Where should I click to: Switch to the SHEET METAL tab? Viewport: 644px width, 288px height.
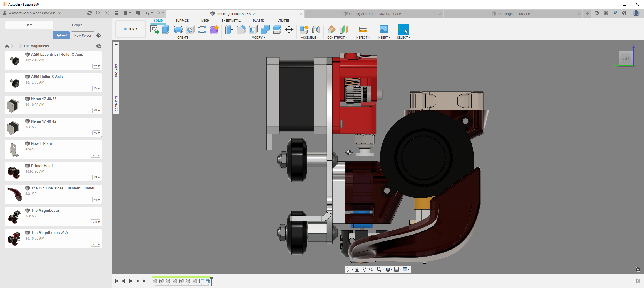coord(231,21)
